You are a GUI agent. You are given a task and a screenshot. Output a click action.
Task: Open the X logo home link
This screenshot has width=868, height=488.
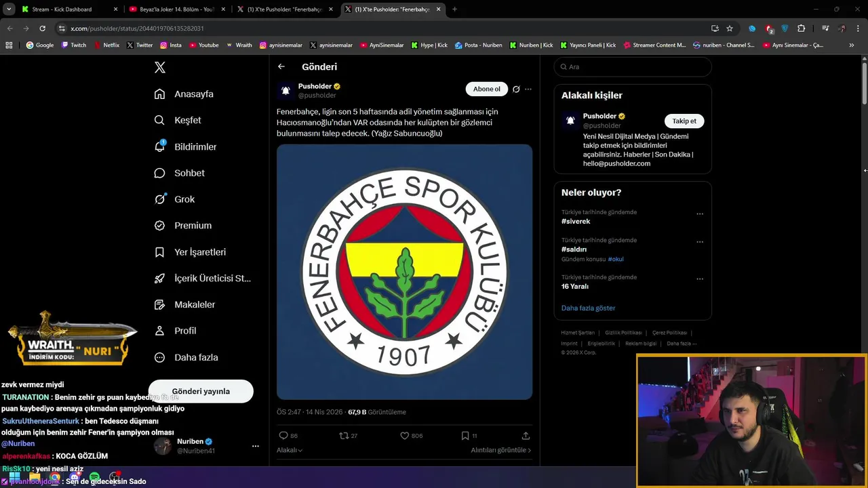point(160,67)
